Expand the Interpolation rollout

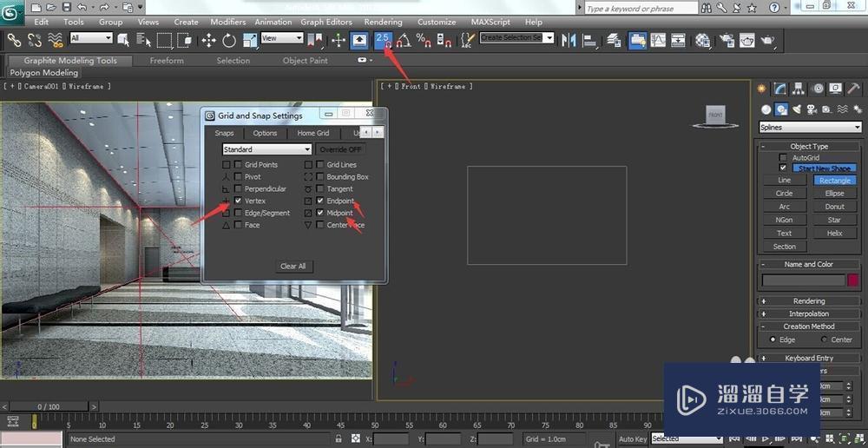click(809, 314)
